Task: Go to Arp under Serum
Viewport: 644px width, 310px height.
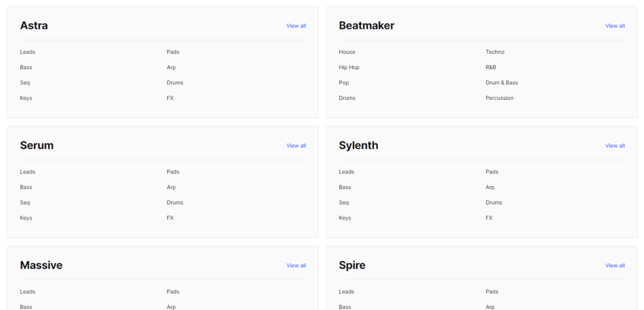Action: pyautogui.click(x=171, y=187)
